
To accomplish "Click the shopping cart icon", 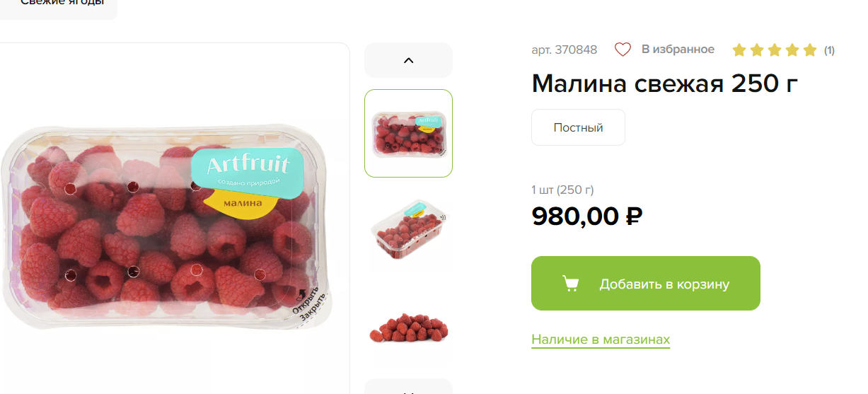I will click(x=570, y=284).
